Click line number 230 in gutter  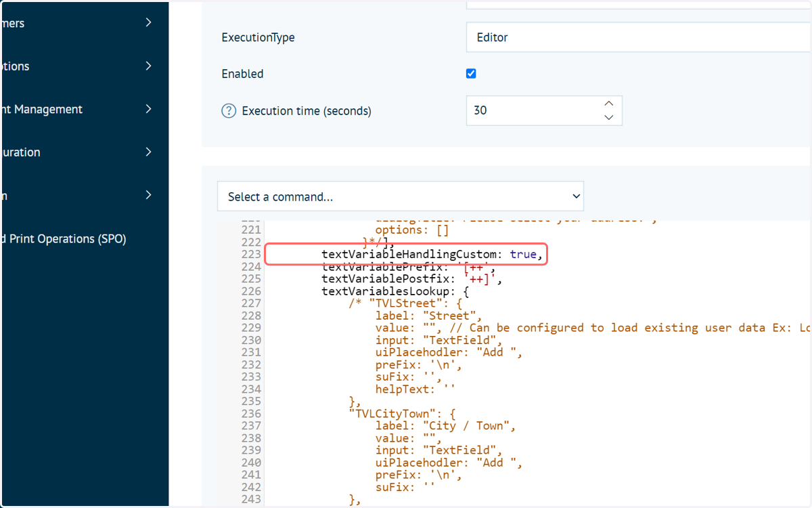click(251, 340)
